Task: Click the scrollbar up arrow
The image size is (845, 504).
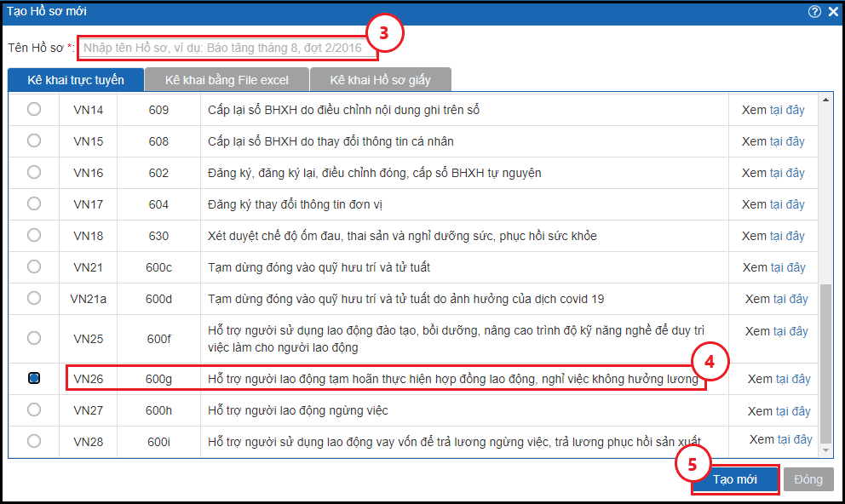Action: pyautogui.click(x=825, y=100)
